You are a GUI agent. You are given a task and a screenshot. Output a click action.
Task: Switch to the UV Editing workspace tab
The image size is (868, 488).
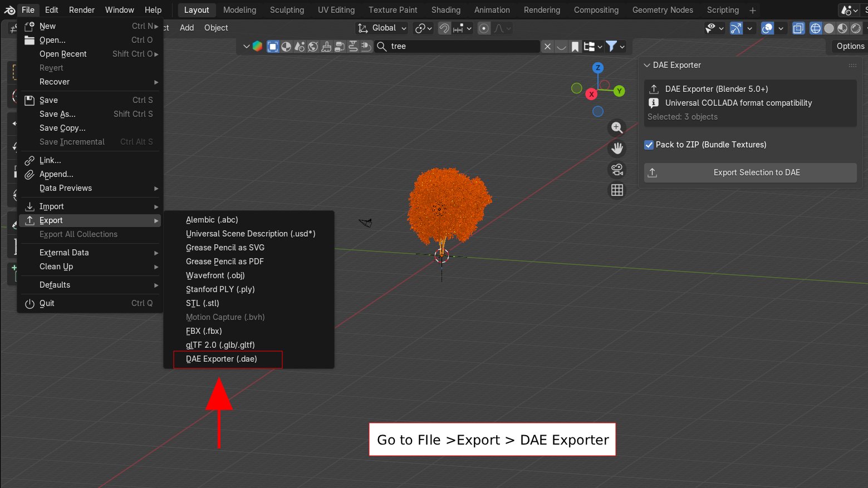tap(336, 10)
